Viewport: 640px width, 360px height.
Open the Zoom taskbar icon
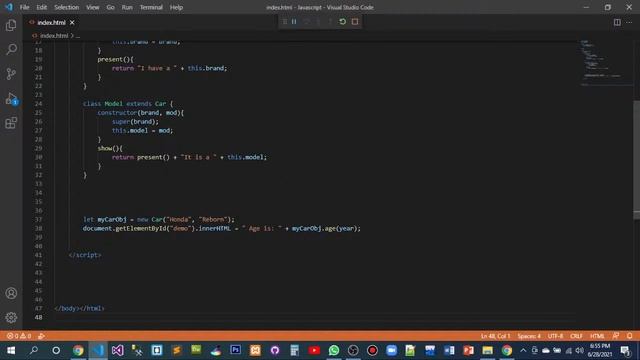coord(391,350)
